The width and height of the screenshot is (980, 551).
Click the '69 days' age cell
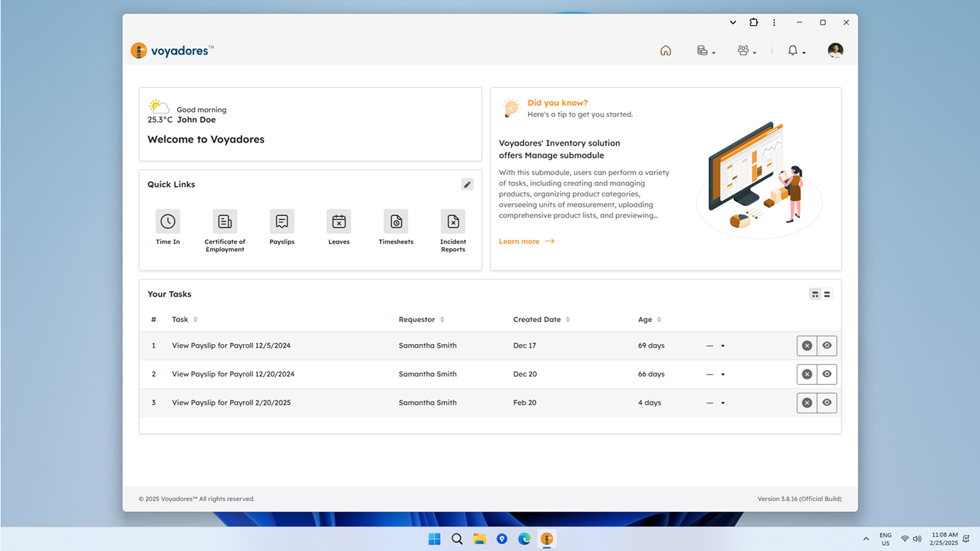click(x=651, y=345)
